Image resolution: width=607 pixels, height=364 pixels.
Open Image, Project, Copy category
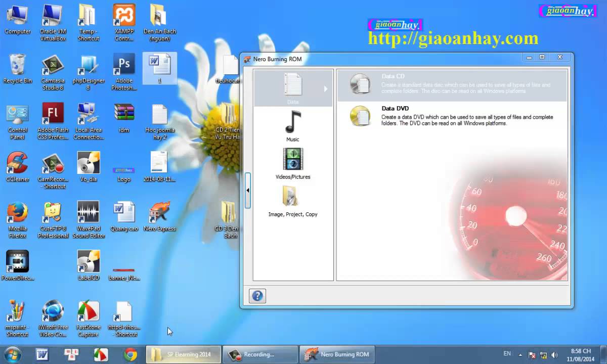293,201
